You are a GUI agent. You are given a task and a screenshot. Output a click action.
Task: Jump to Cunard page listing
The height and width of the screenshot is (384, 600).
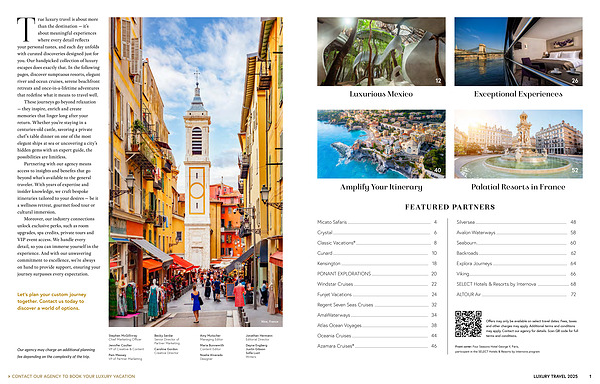377,253
